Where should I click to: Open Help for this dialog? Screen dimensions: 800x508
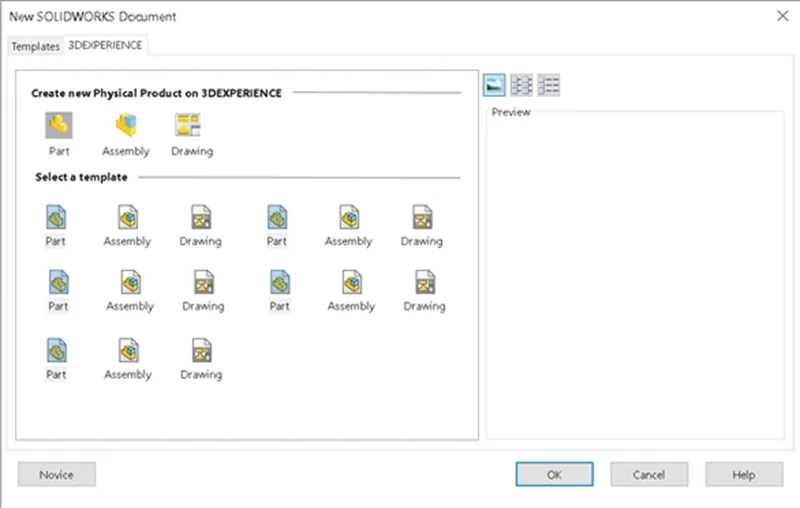744,475
